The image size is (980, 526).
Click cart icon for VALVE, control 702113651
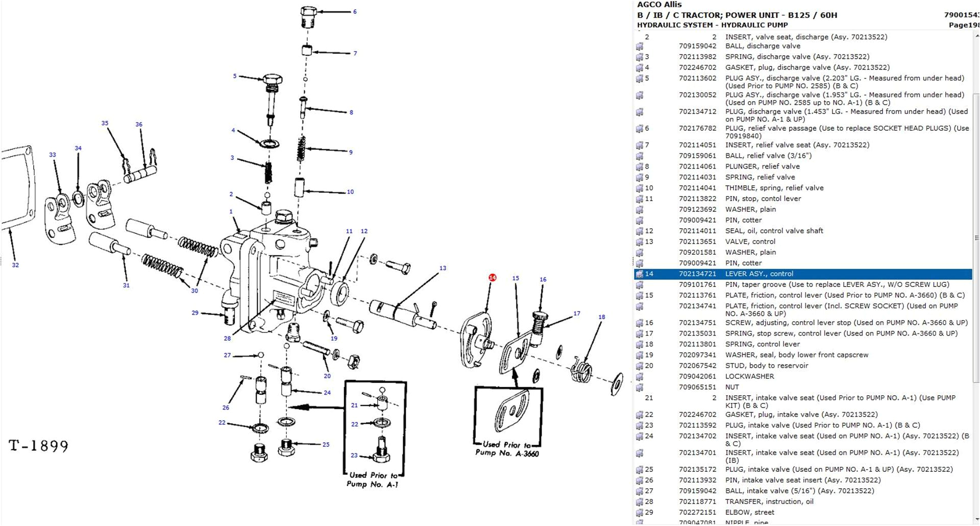click(639, 242)
